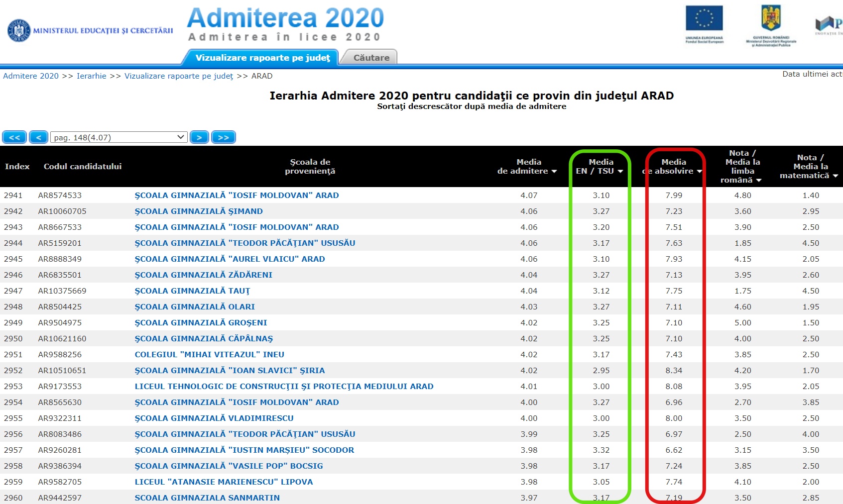Viewport: 843px width, 504px height.
Task: Open Școala Gimnazială Aurel Vlaicu Arad link
Action: point(230,259)
